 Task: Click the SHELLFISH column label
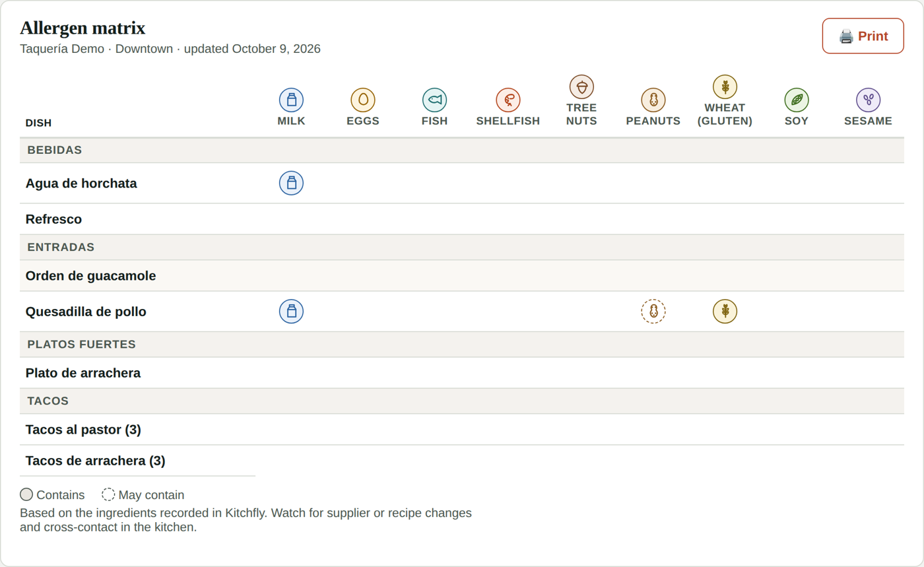(x=508, y=121)
